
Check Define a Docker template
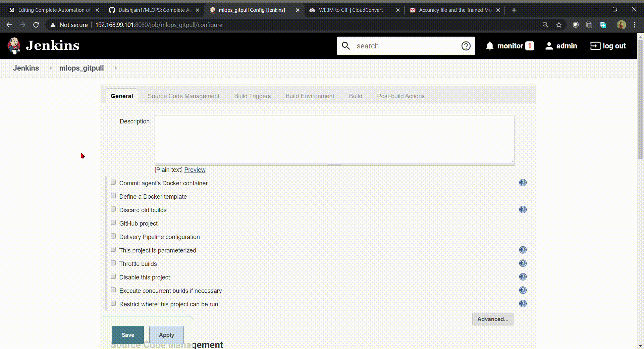(113, 196)
